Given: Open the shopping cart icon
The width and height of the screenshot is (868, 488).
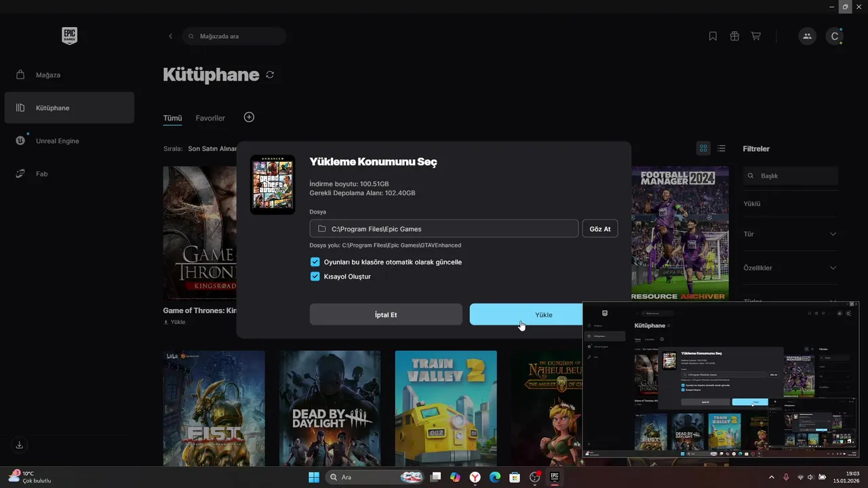Looking at the screenshot, I should pyautogui.click(x=755, y=36).
